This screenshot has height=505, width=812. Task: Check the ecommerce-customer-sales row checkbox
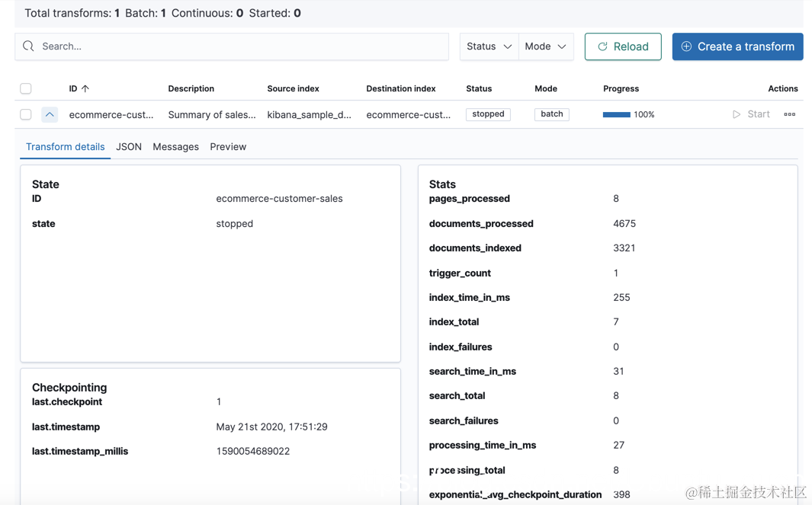(26, 114)
